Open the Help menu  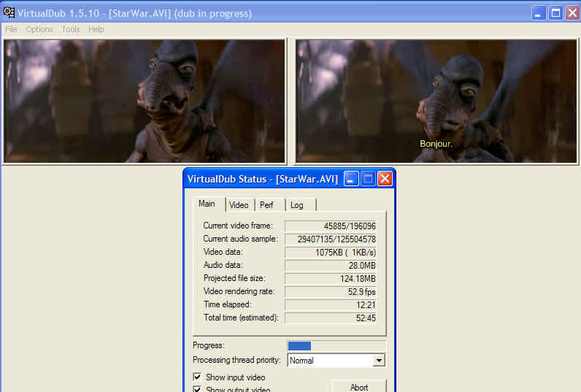pos(96,29)
